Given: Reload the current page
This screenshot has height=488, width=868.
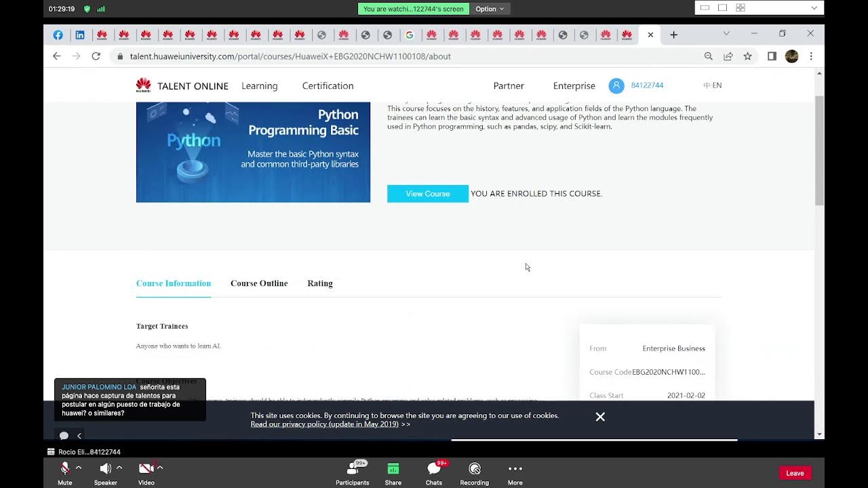Looking at the screenshot, I should tap(96, 56).
